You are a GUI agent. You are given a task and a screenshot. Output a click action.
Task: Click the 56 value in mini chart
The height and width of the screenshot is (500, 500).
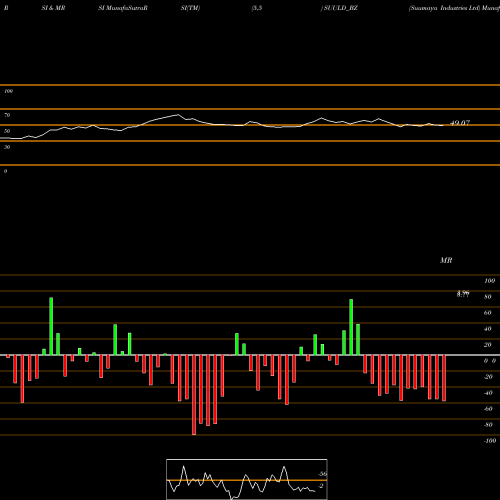pos(323,474)
